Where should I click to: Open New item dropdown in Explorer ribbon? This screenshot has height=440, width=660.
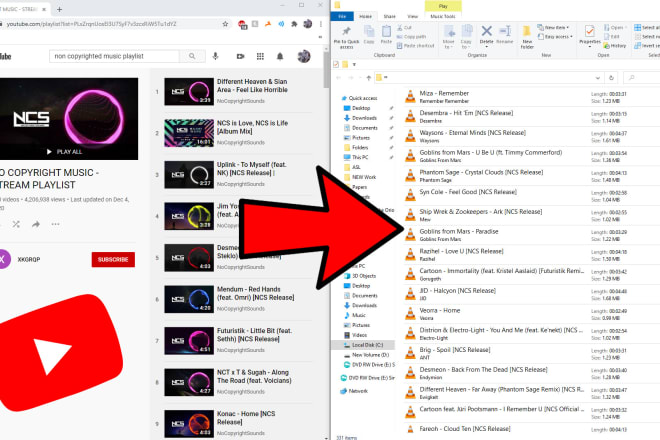tap(553, 27)
